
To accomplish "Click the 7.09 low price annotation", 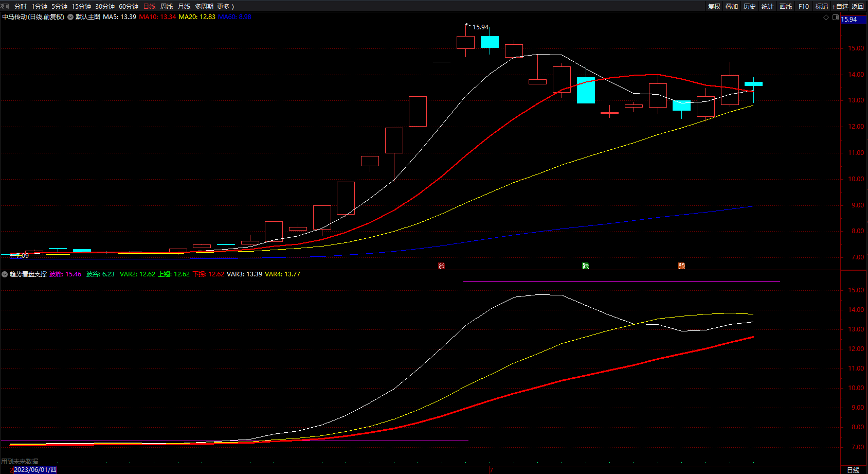I will [23, 256].
